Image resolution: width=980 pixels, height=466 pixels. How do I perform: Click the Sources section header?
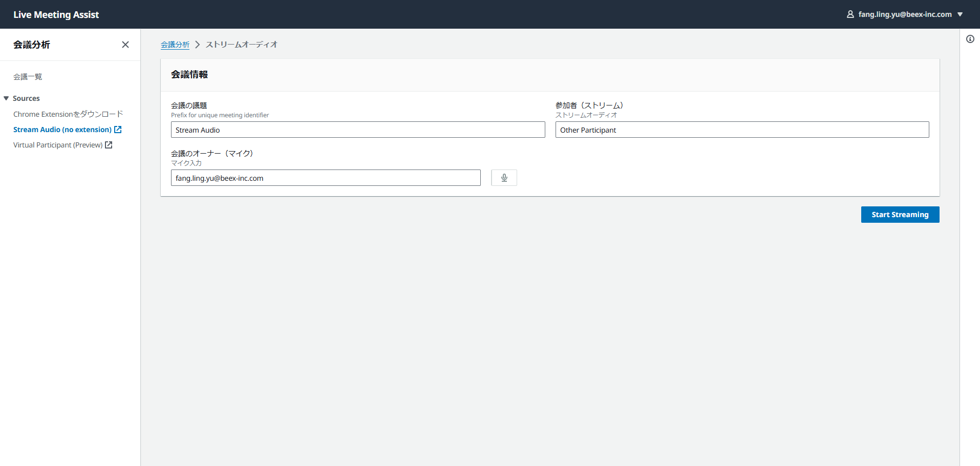pyautogui.click(x=26, y=98)
